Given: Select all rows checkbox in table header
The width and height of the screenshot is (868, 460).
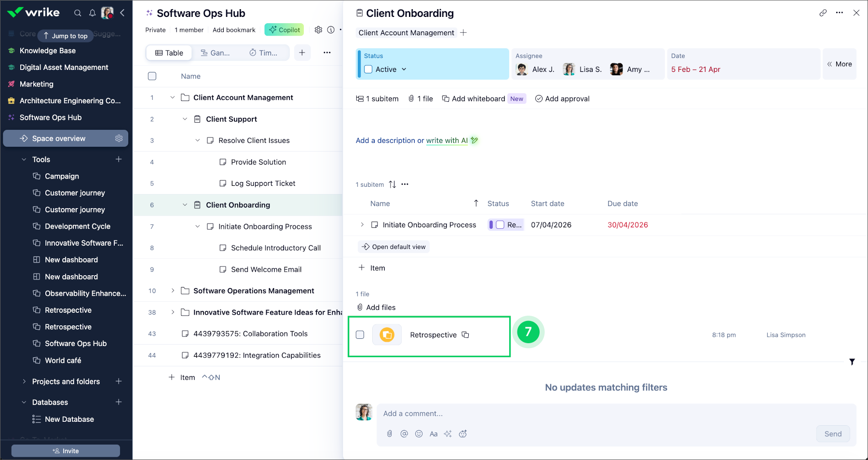Looking at the screenshot, I should (152, 76).
